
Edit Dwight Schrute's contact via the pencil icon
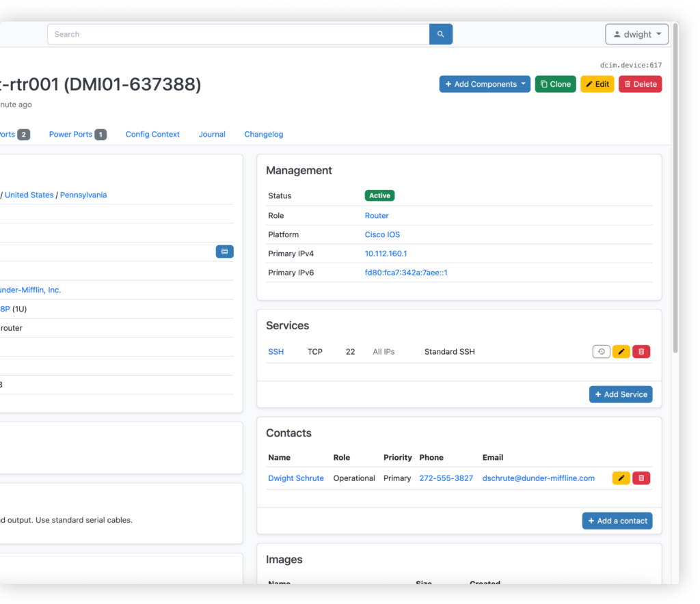[x=621, y=478]
